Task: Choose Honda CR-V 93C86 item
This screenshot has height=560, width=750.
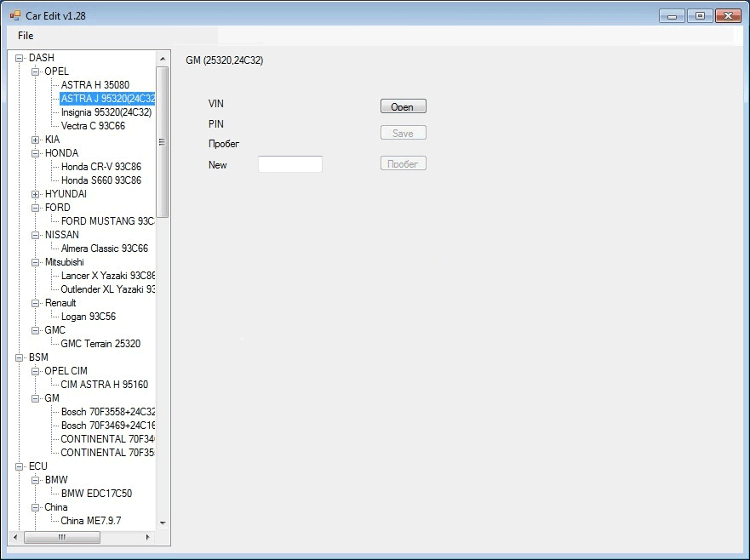Action: (x=100, y=167)
